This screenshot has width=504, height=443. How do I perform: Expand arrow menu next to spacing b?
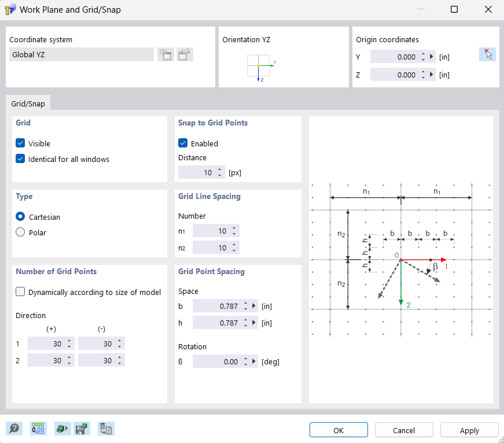pyautogui.click(x=253, y=307)
